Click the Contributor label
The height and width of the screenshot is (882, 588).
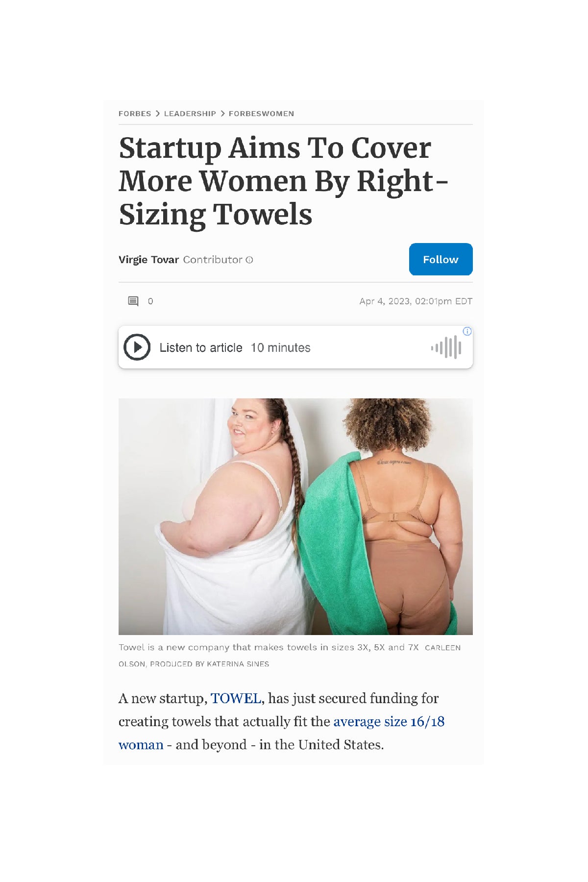tap(213, 260)
